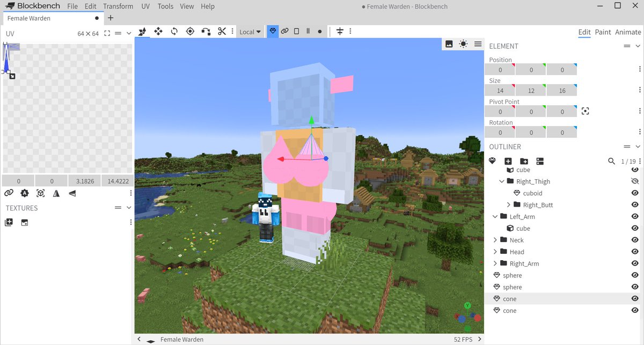Click the UV link icon below the editor

click(9, 193)
